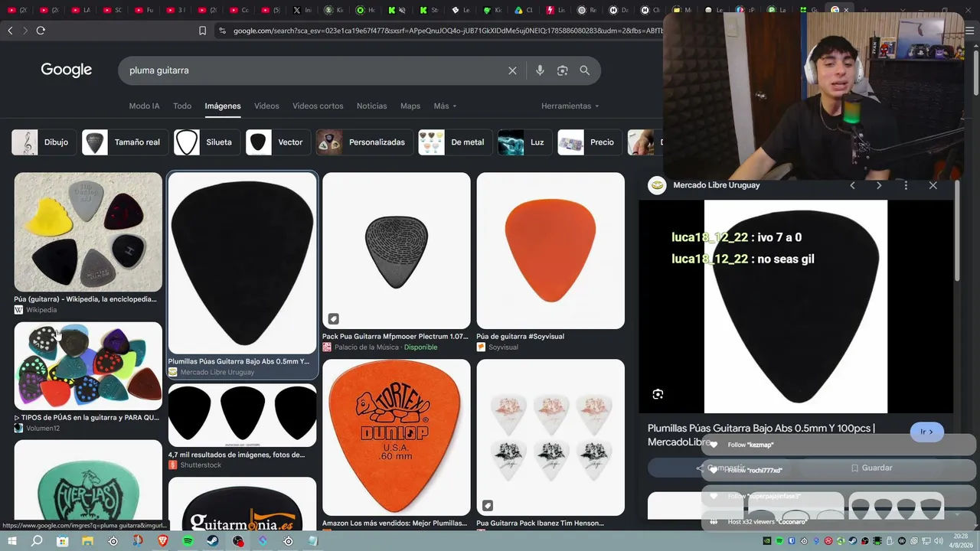The width and height of the screenshot is (980, 551).
Task: Click the Palacio de la Música source label
Action: pos(367,347)
